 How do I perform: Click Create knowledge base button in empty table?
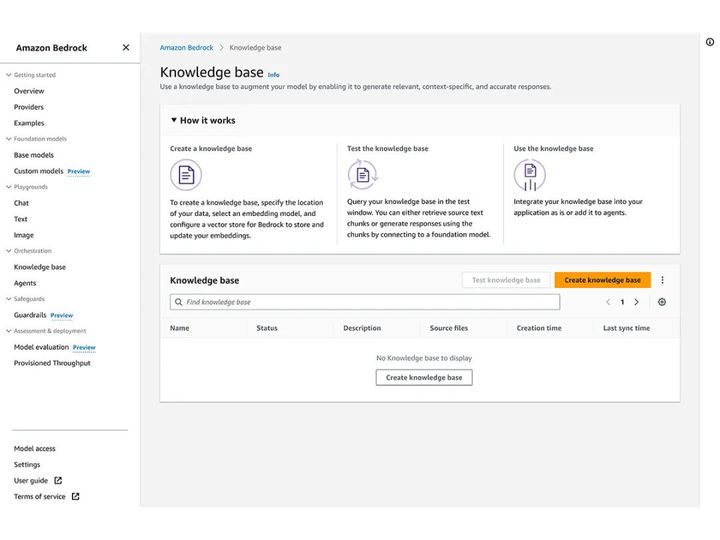coord(424,377)
